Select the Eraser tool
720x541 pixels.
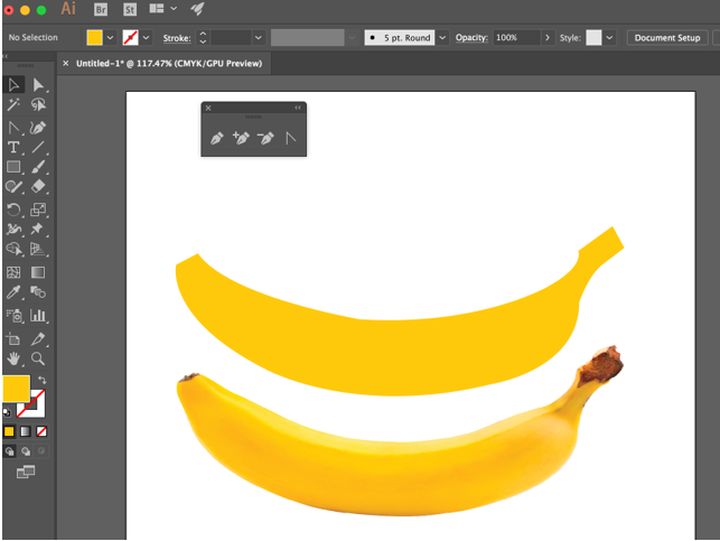[x=38, y=187]
